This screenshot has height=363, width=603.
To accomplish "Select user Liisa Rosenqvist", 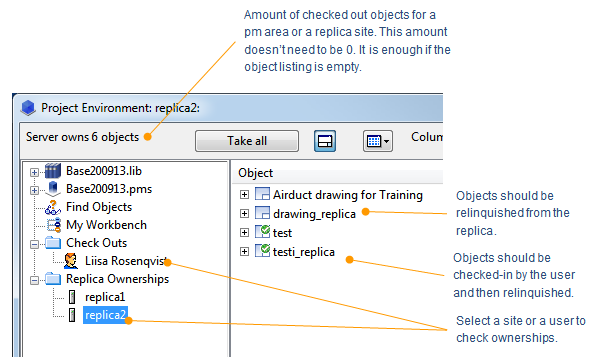I will tap(126, 261).
